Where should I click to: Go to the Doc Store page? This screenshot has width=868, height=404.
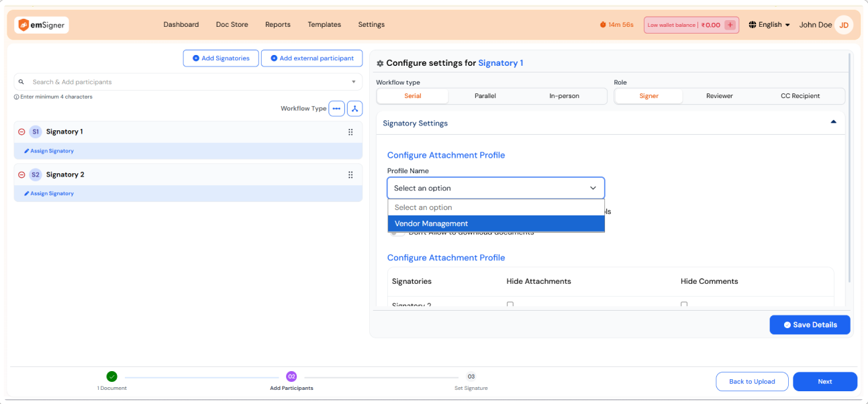[232, 25]
